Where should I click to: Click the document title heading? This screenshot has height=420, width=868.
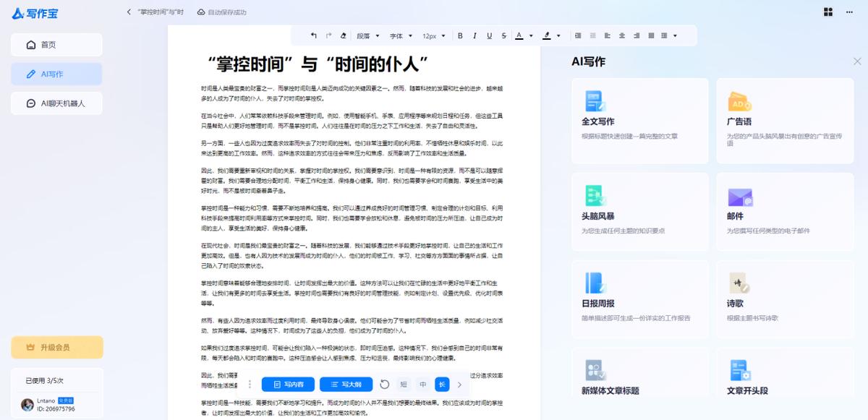pyautogui.click(x=318, y=64)
